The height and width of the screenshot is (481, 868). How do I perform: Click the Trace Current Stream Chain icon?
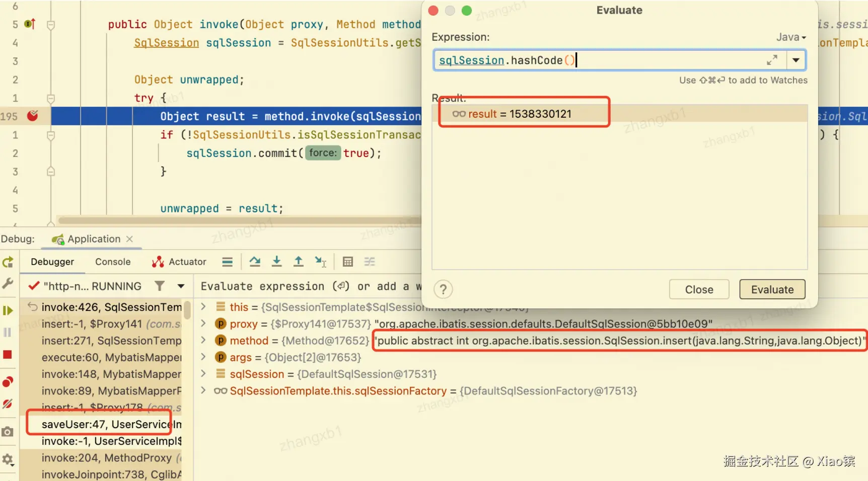tap(370, 262)
